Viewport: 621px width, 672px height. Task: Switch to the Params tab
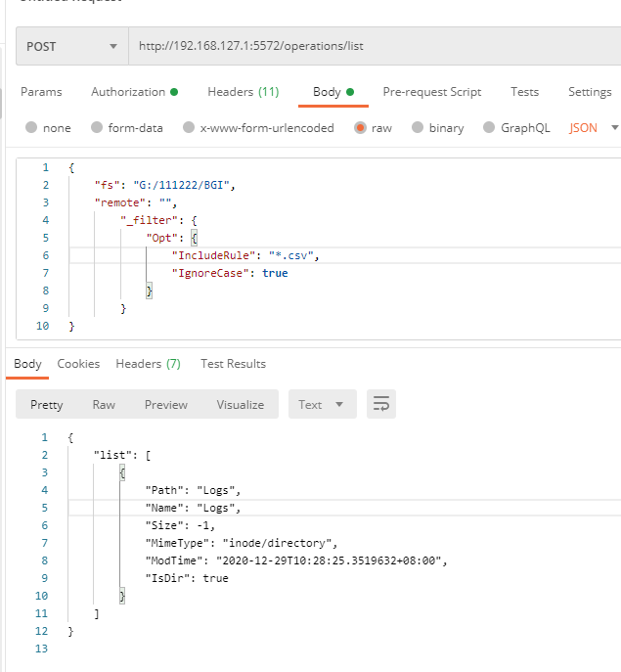coord(41,92)
